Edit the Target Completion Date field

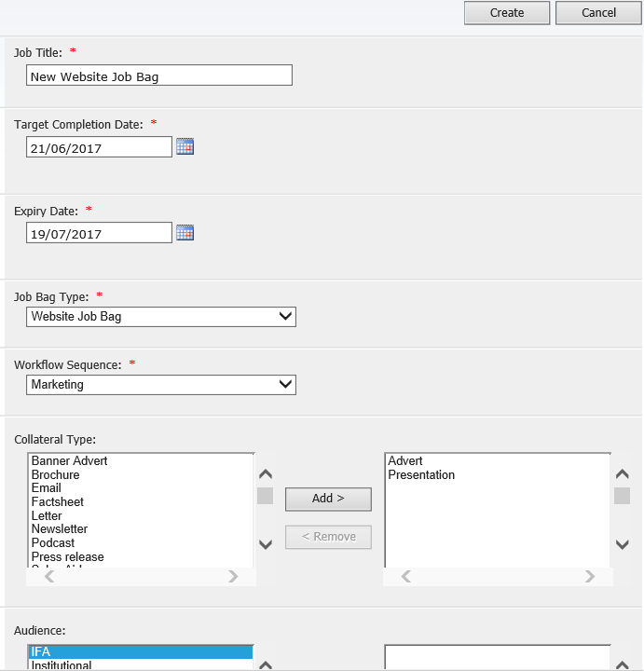pyautogui.click(x=100, y=147)
